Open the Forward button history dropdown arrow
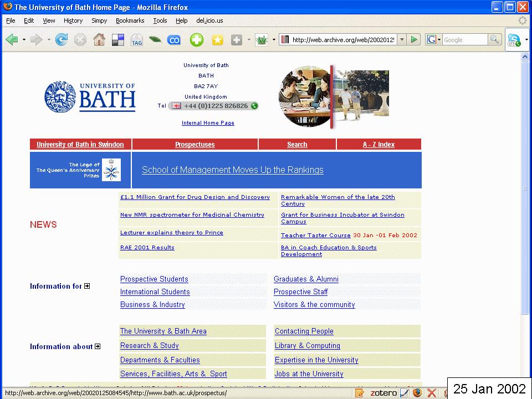Screen dimensions: 532x399 49,40
